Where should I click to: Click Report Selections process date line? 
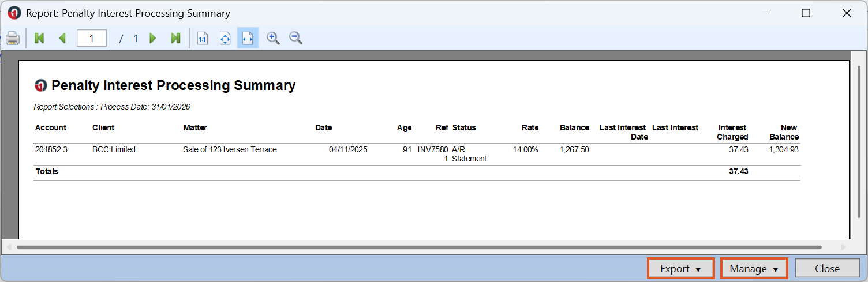tap(112, 107)
